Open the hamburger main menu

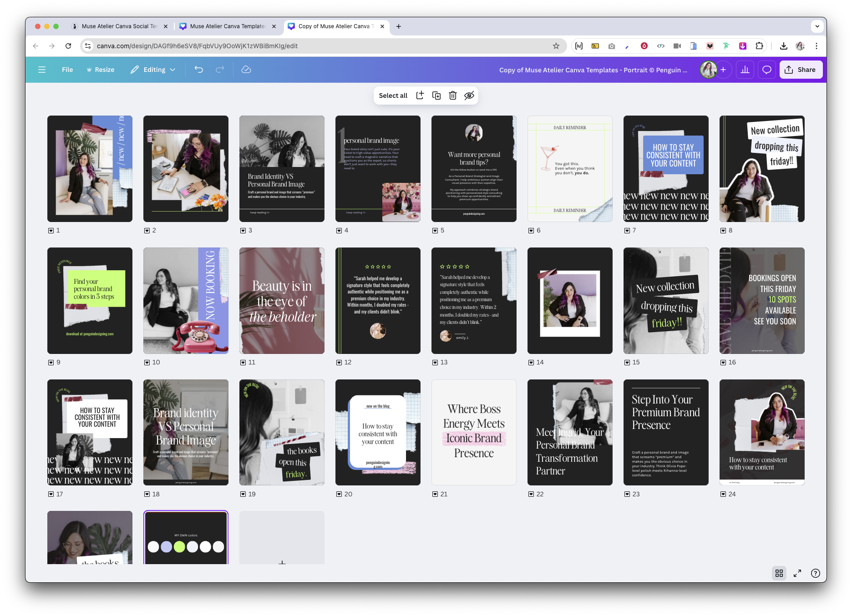coord(42,70)
